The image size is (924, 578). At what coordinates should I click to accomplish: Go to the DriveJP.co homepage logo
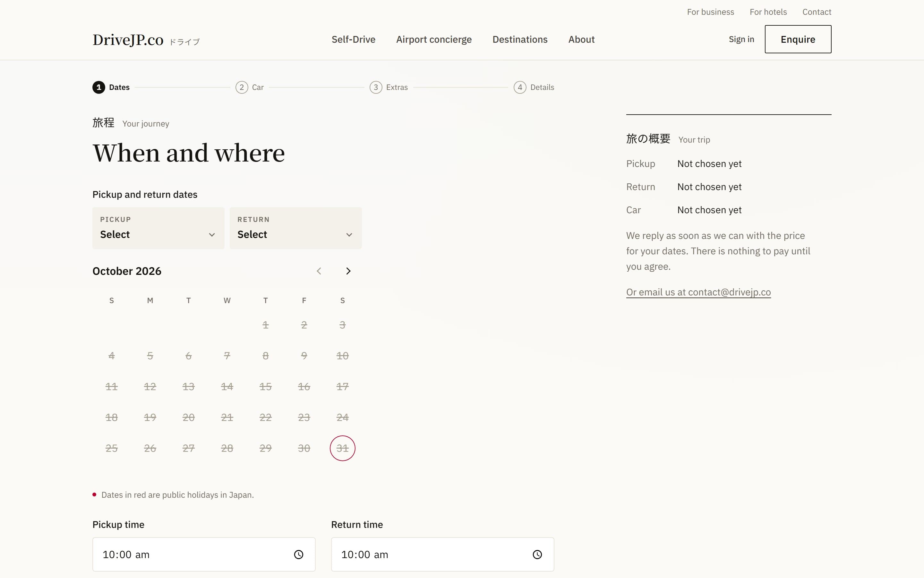pyautogui.click(x=146, y=40)
